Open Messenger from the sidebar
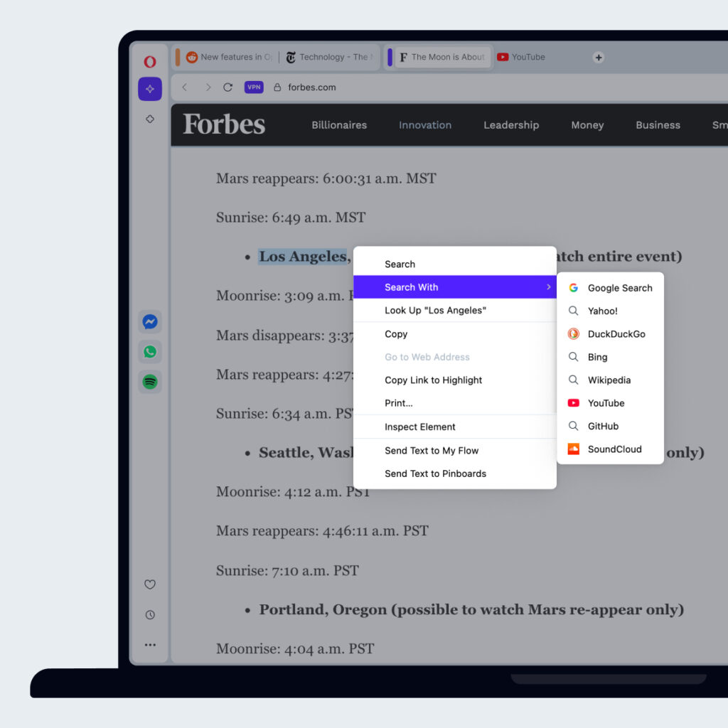Image resolution: width=728 pixels, height=728 pixels. [149, 321]
